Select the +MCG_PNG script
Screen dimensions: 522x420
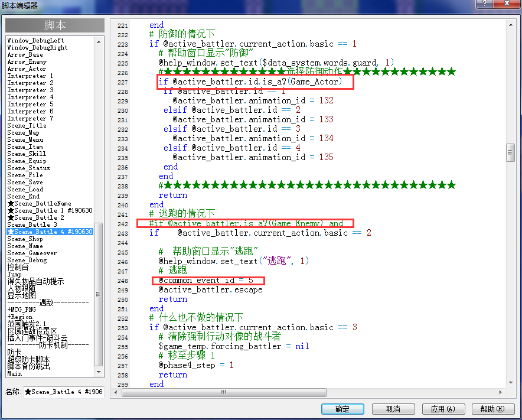pyautogui.click(x=22, y=310)
